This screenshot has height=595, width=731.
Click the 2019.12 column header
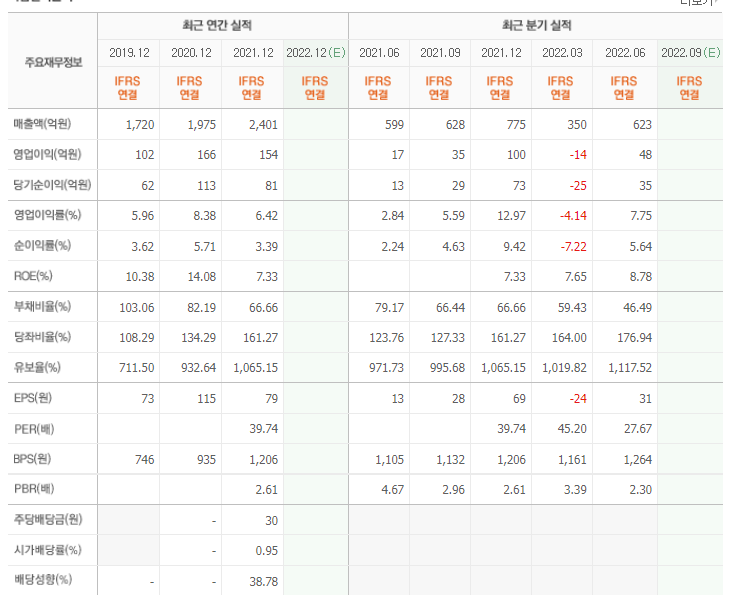tap(129, 53)
